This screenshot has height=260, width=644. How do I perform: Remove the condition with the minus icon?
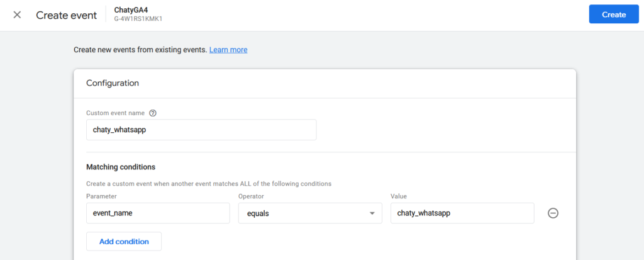553,213
